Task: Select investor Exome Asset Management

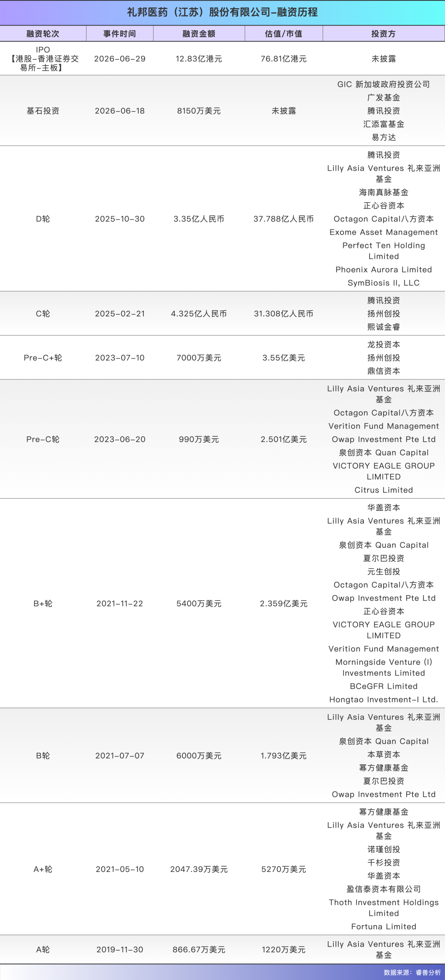Action: click(x=384, y=232)
